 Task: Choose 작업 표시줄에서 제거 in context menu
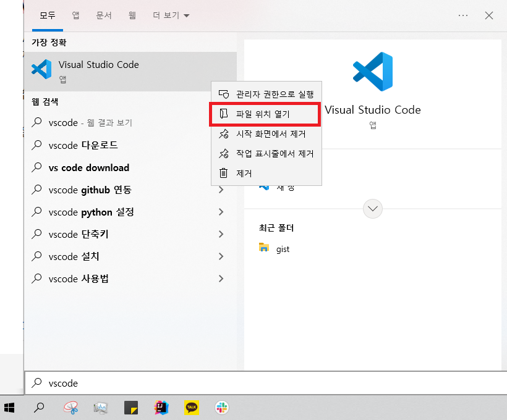coord(266,153)
